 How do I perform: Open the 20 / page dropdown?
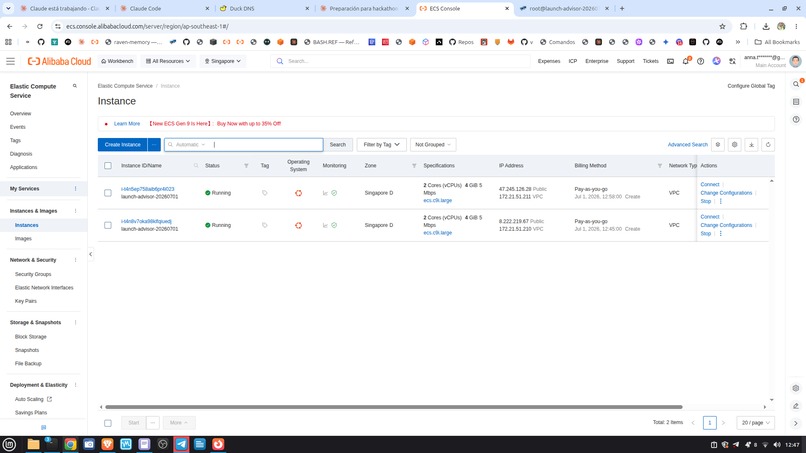[x=755, y=423]
